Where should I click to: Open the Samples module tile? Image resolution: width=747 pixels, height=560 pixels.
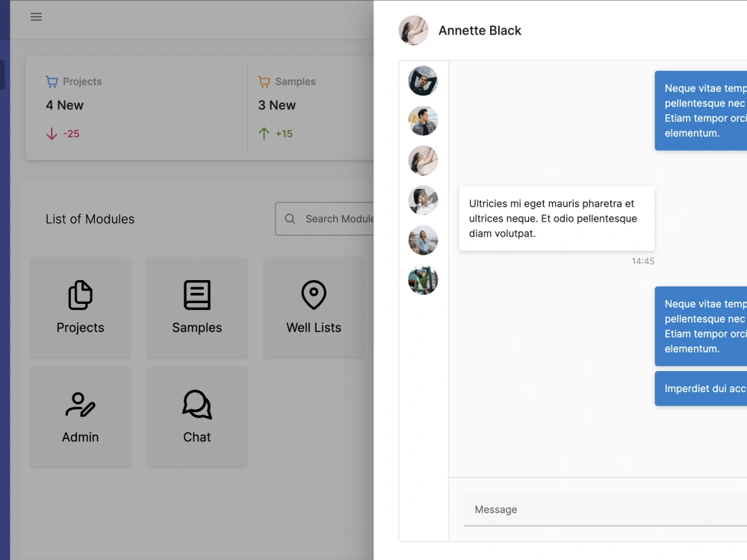click(x=197, y=308)
